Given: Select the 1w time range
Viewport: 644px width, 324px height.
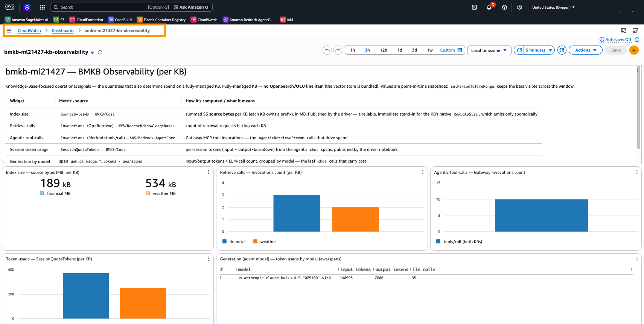Looking at the screenshot, I should pyautogui.click(x=430, y=50).
